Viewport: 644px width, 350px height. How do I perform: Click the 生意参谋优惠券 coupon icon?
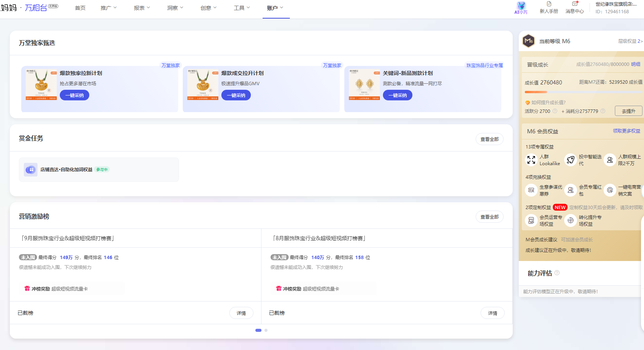click(531, 190)
